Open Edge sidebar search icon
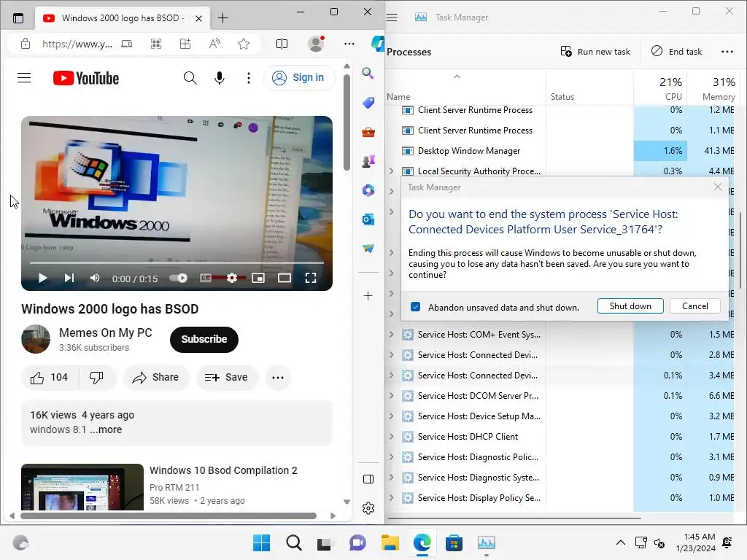This screenshot has width=747, height=560. 368,73
